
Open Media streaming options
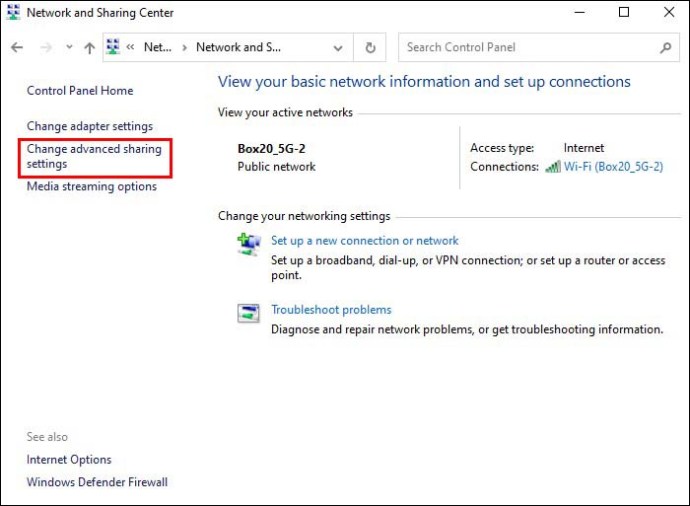[92, 186]
